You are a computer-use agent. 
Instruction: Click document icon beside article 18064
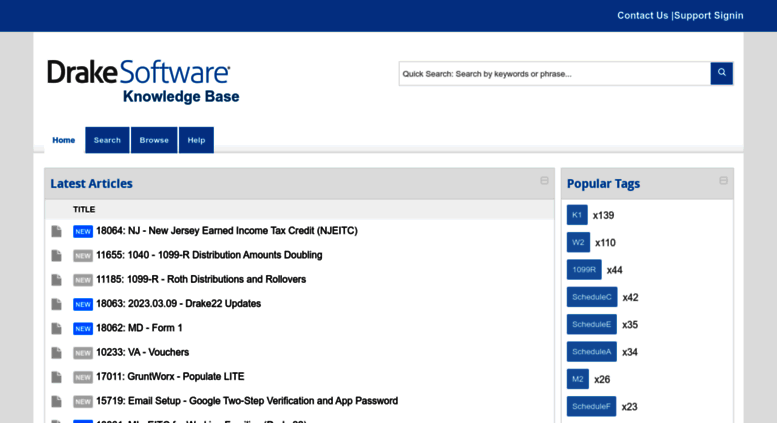(56, 231)
